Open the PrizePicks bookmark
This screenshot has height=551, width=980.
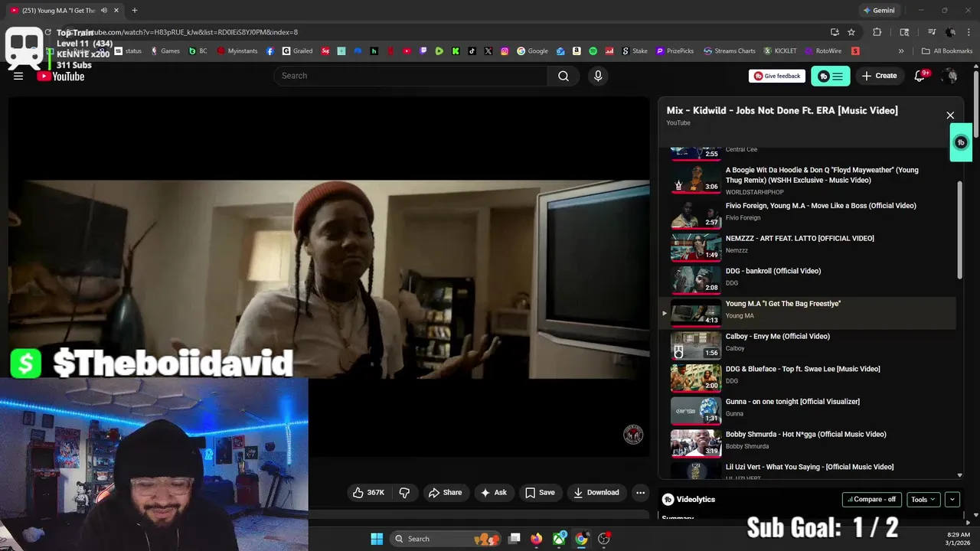pos(675,51)
